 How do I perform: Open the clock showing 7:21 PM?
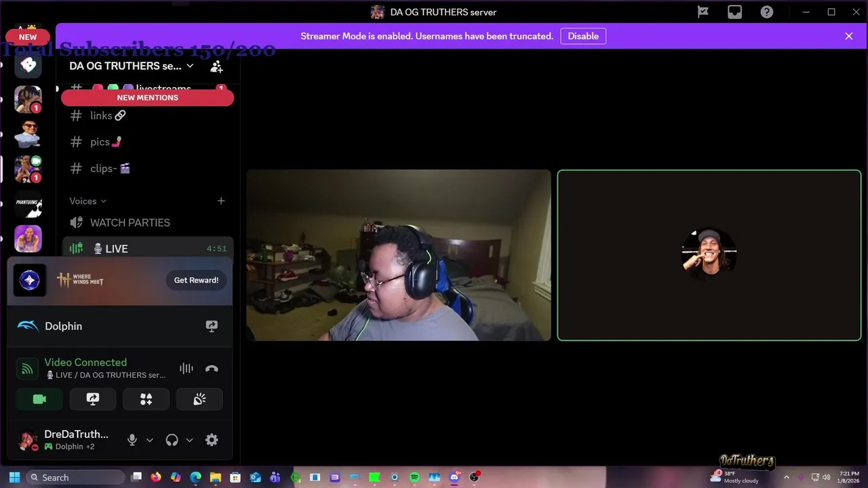click(x=849, y=477)
